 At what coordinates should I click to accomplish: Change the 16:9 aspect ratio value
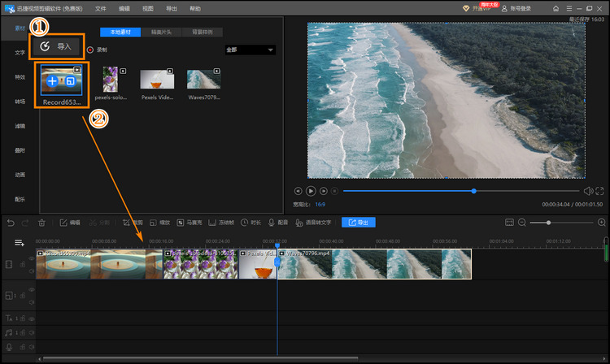320,204
